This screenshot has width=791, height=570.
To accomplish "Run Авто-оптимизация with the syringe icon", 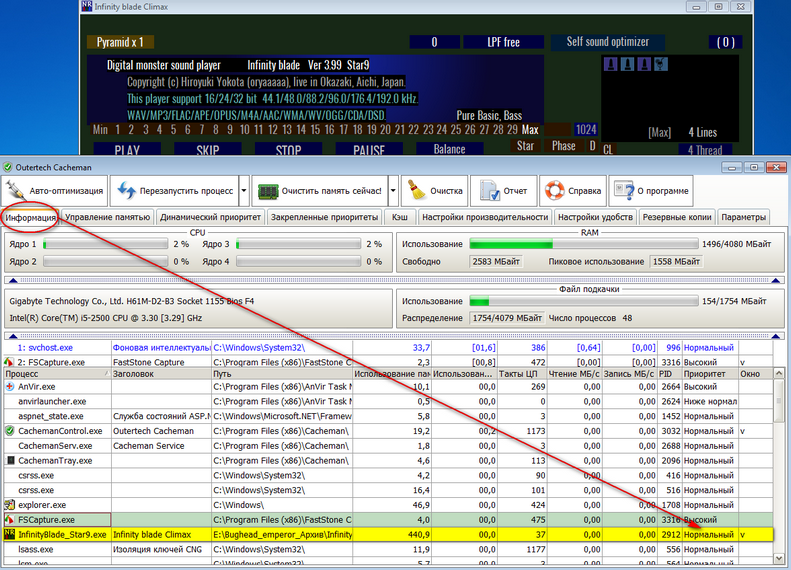I will click(x=54, y=191).
